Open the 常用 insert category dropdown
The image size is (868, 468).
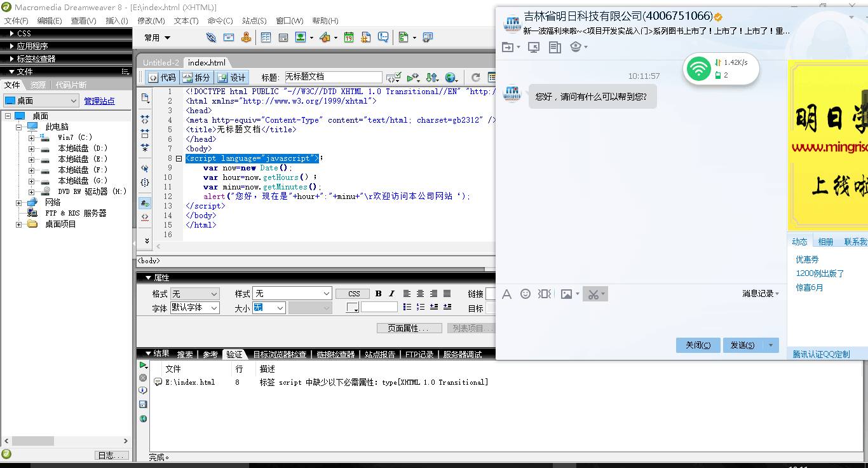[x=158, y=38]
